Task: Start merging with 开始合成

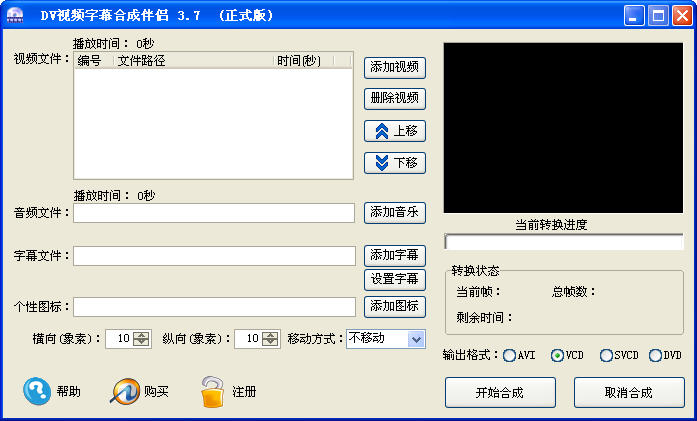Action: [x=500, y=393]
